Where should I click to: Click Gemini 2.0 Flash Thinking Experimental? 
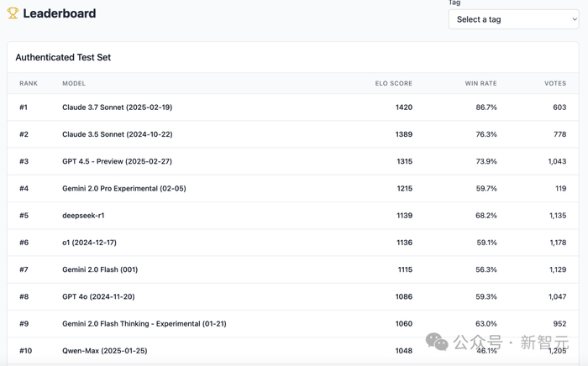tap(144, 324)
